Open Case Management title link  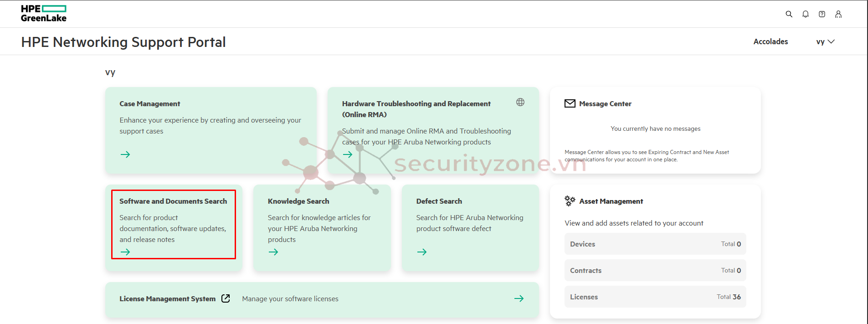tap(150, 104)
